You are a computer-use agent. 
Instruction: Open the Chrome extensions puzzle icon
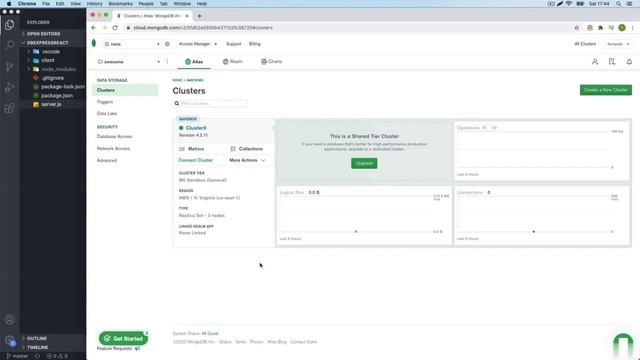(x=600, y=28)
